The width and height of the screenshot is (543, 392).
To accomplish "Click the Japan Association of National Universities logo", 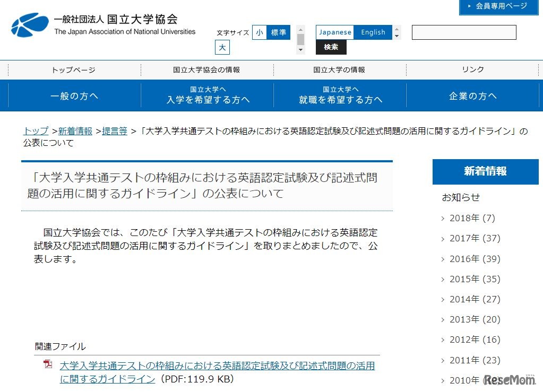I will click(x=103, y=24).
